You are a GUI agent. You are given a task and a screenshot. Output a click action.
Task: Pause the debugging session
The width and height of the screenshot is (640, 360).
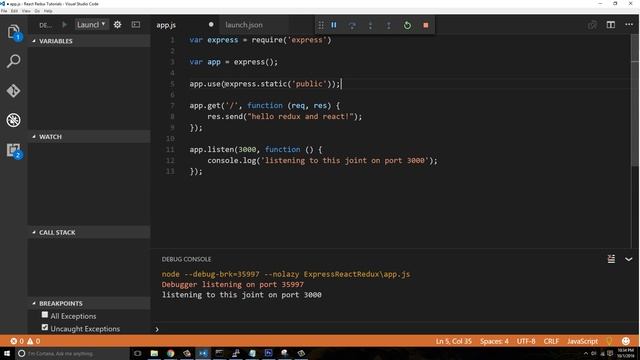tap(334, 25)
